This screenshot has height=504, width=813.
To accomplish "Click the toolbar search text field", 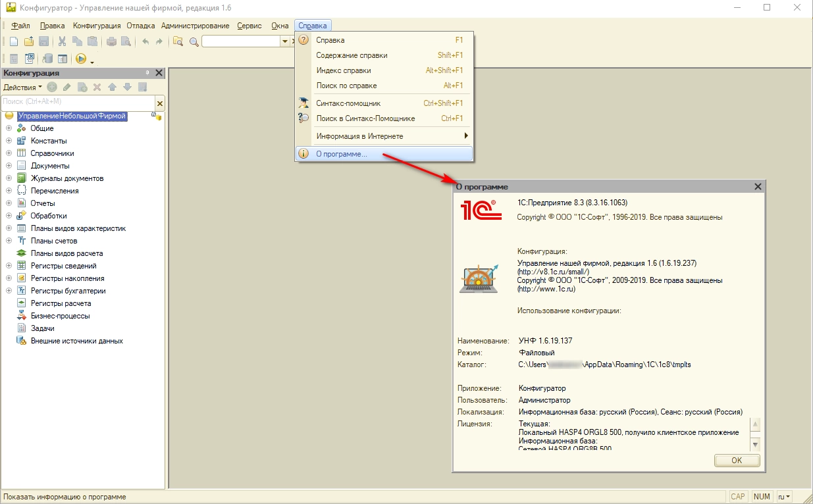I will pyautogui.click(x=241, y=41).
